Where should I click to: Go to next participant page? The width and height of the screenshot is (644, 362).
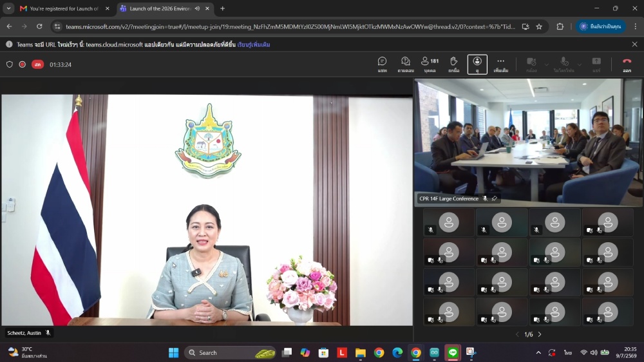(540, 334)
